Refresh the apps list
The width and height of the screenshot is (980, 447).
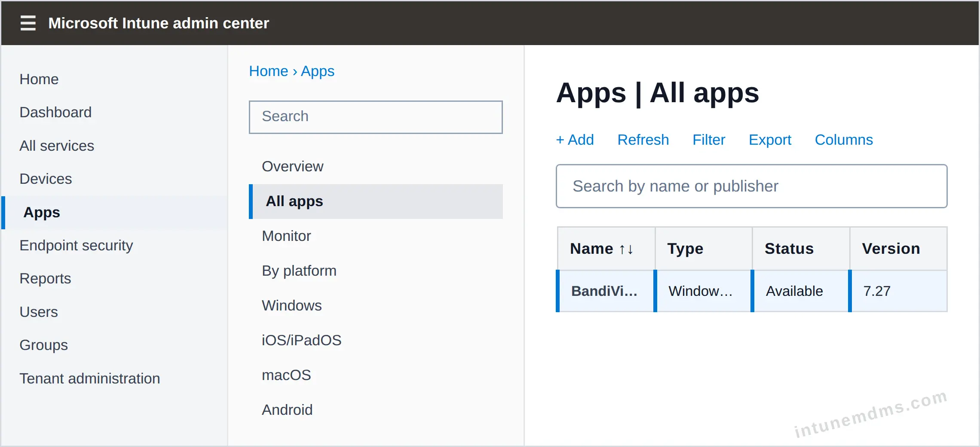pyautogui.click(x=643, y=140)
